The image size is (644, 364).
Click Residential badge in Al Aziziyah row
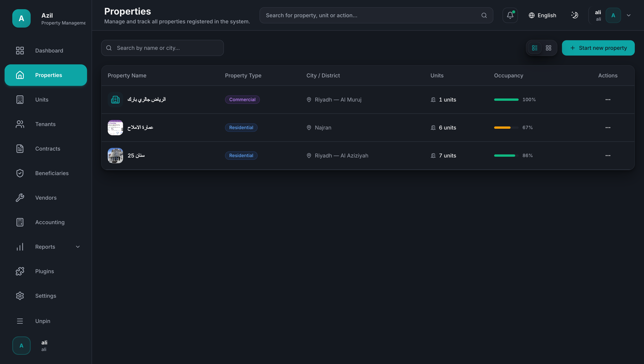(241, 156)
